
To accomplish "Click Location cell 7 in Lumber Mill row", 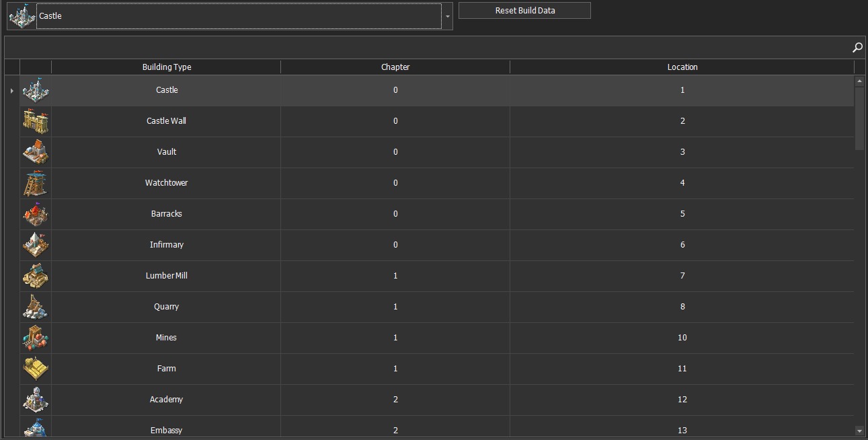I will click(x=682, y=276).
